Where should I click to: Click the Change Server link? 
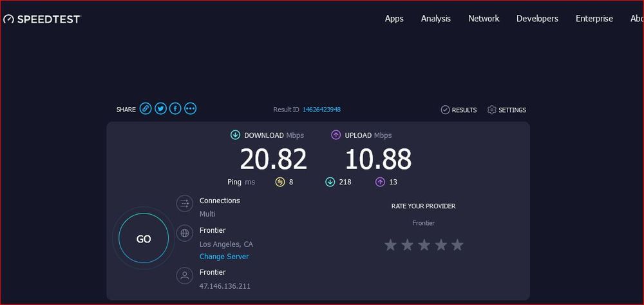224,257
